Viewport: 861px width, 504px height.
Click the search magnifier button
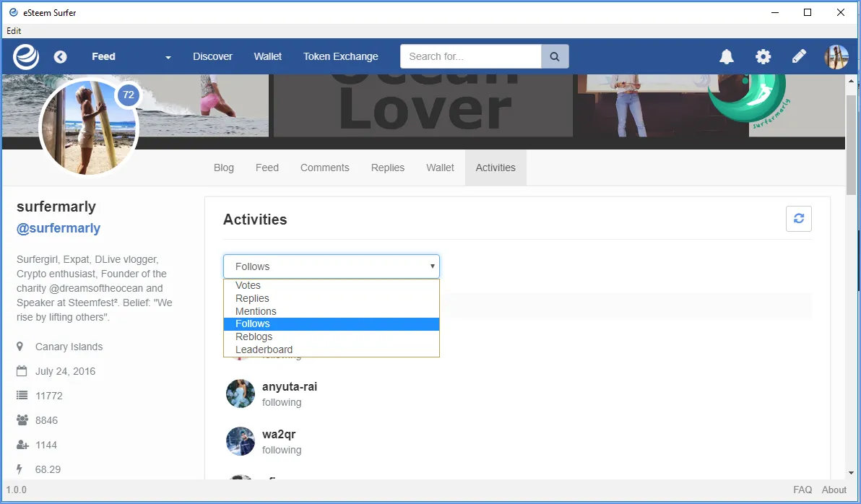pos(555,56)
